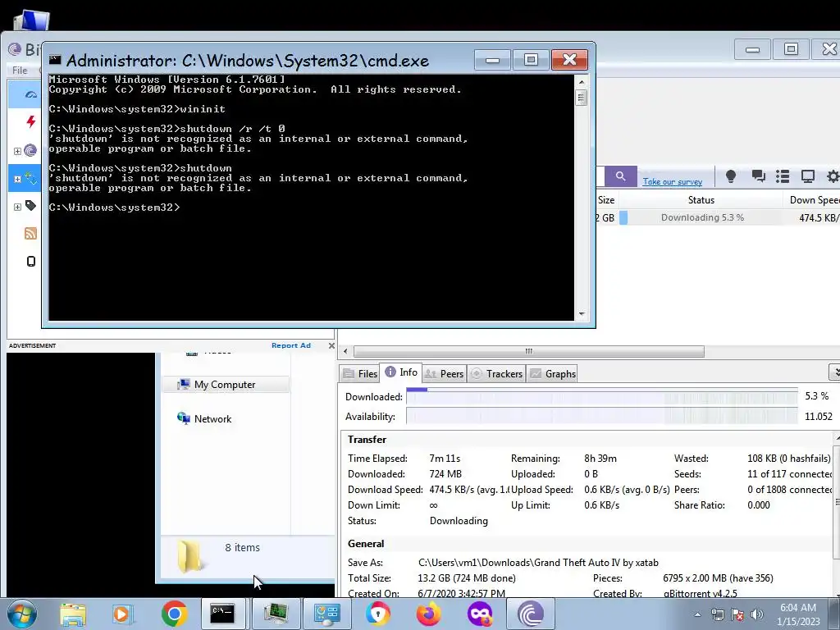Open the RSS feeds icon in sidebar
This screenshot has width=840, height=630.
[x=30, y=233]
